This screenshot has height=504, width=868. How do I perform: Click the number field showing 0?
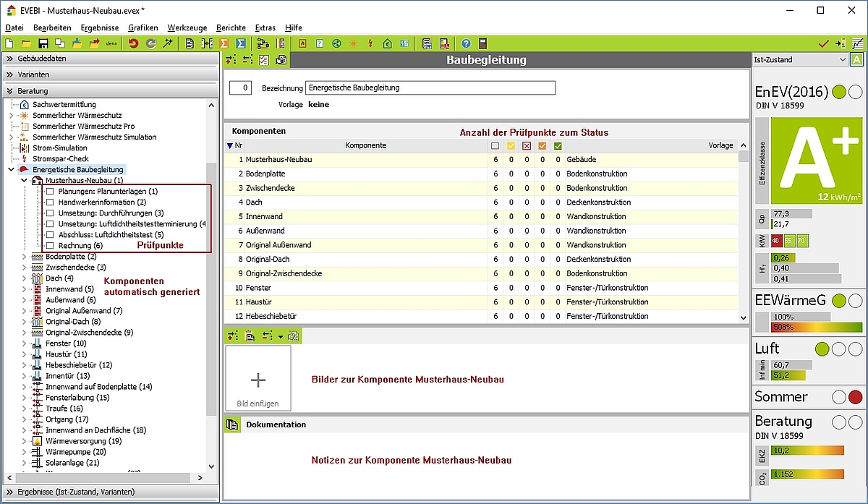240,87
